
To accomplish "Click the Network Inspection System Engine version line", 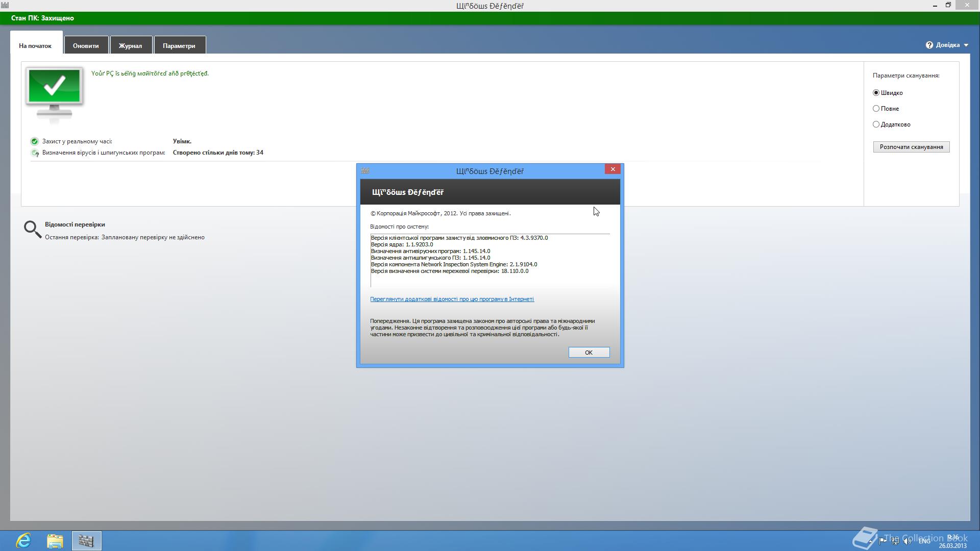I will click(x=454, y=264).
